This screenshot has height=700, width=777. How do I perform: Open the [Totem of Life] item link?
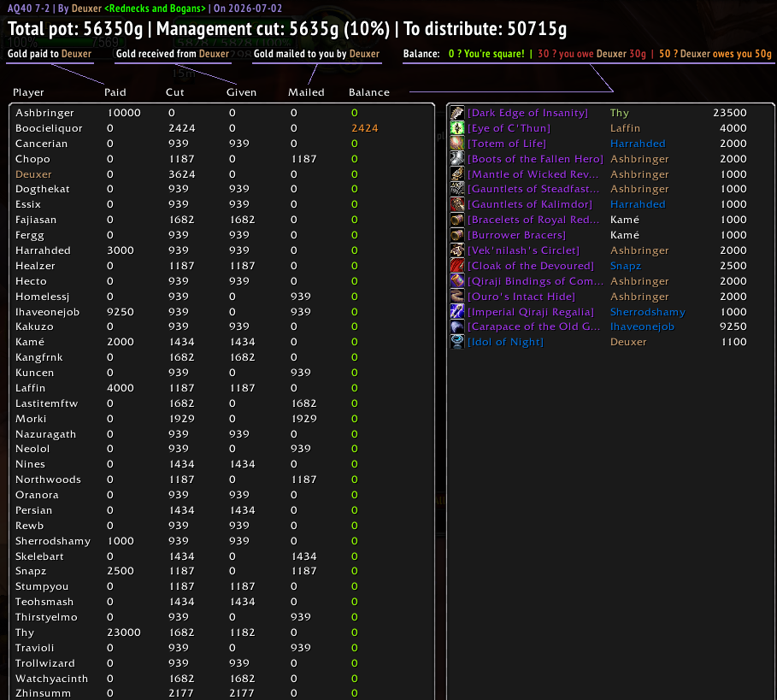pyautogui.click(x=506, y=144)
